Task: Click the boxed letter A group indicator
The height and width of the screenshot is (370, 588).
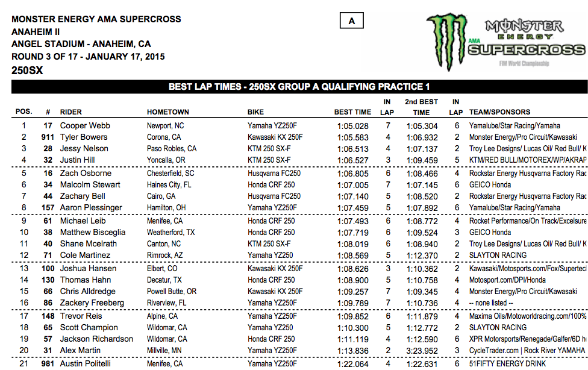Action: pyautogui.click(x=351, y=21)
